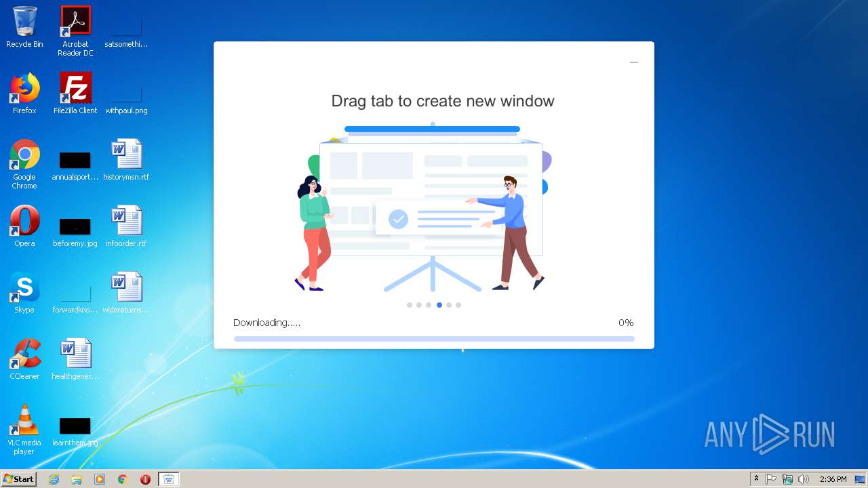Open the Skype desktop shortcut
This screenshot has width=868, height=488.
24,293
